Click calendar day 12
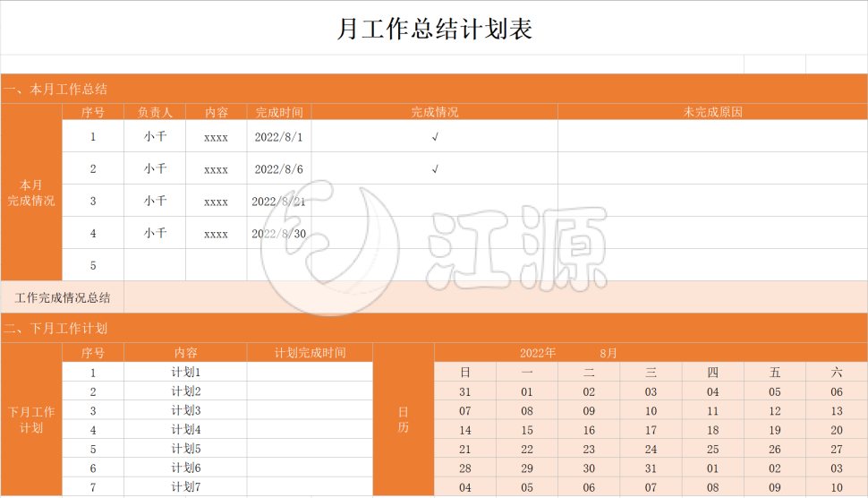The width and height of the screenshot is (868, 498). coord(775,411)
